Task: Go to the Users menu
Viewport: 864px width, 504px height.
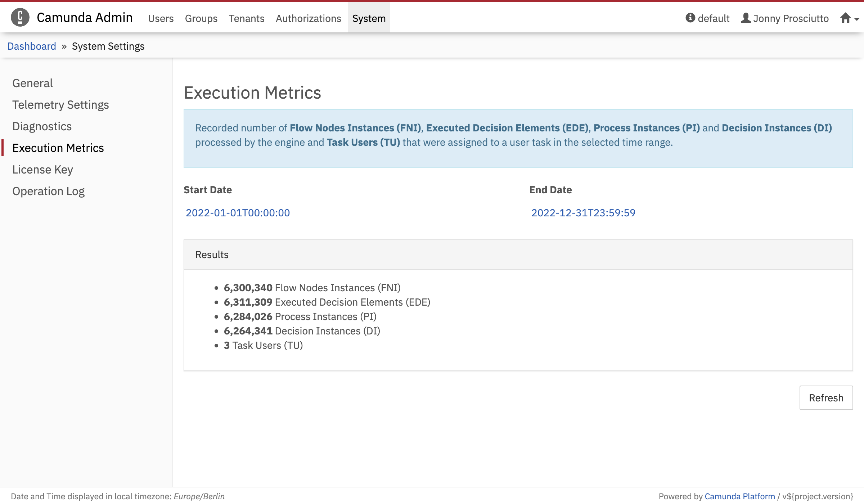Action: [x=161, y=18]
